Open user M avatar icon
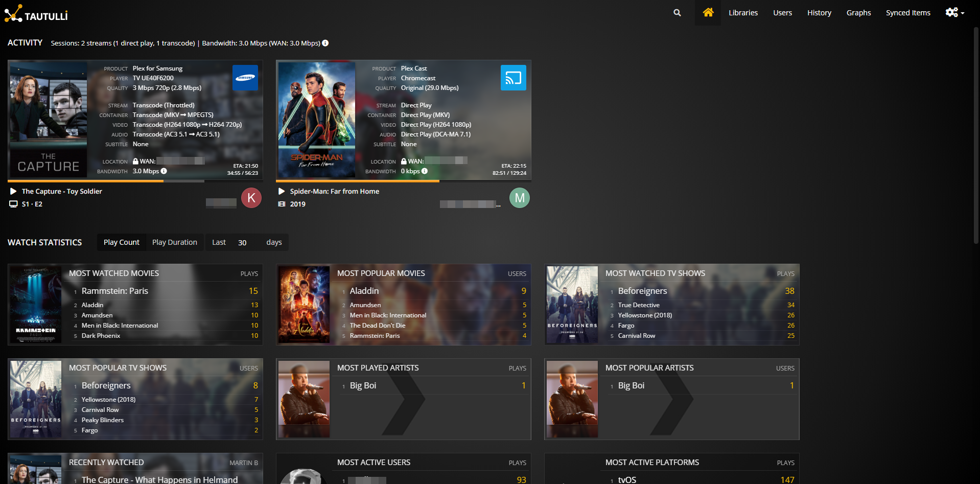Screen dimensions: 980x484 click(x=519, y=198)
